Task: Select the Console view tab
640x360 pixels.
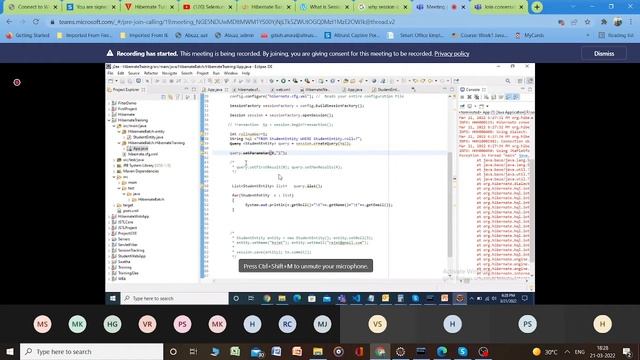Action: 472,89
